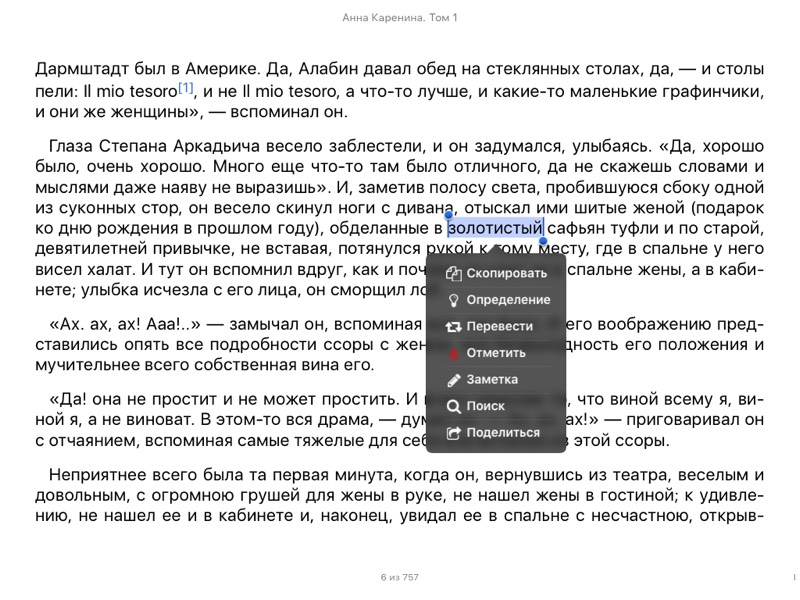800x600 pixels.
Task: Click the highlighted word золотистый
Action: [x=495, y=228]
